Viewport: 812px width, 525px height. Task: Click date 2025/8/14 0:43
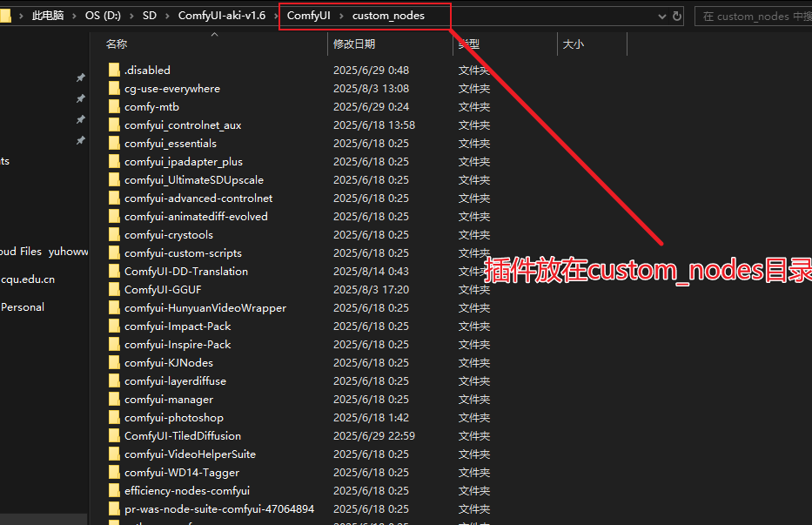pyautogui.click(x=371, y=271)
